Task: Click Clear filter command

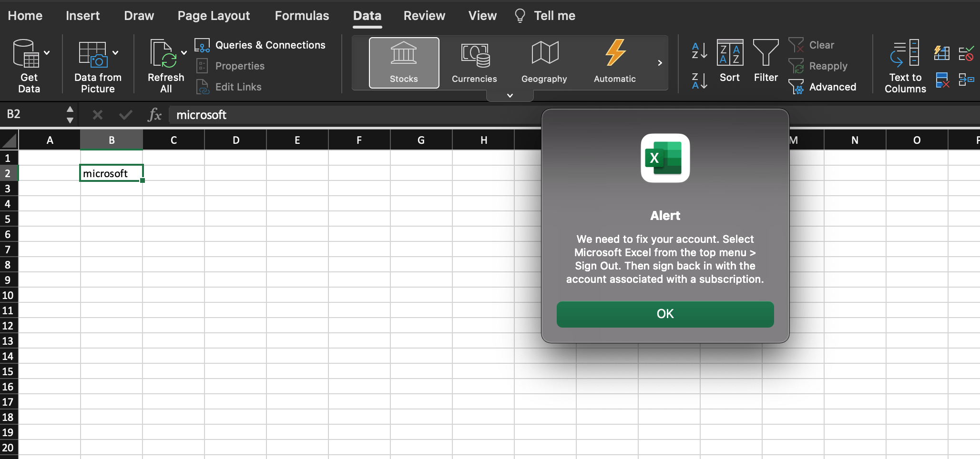Action: 811,45
